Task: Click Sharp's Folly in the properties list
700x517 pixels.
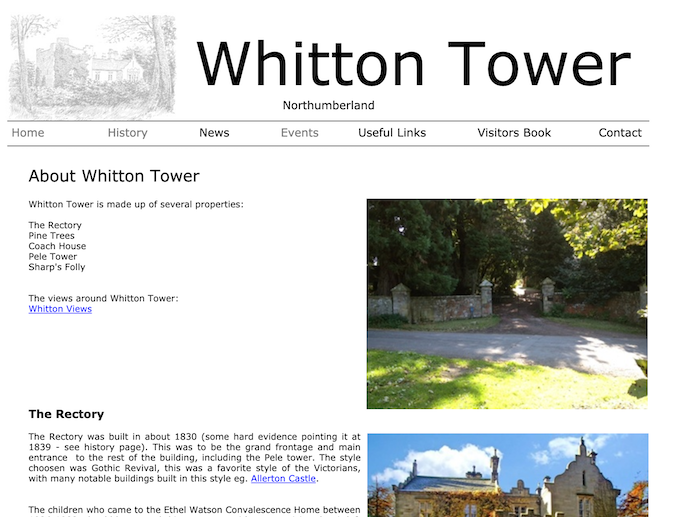Action: click(x=57, y=267)
